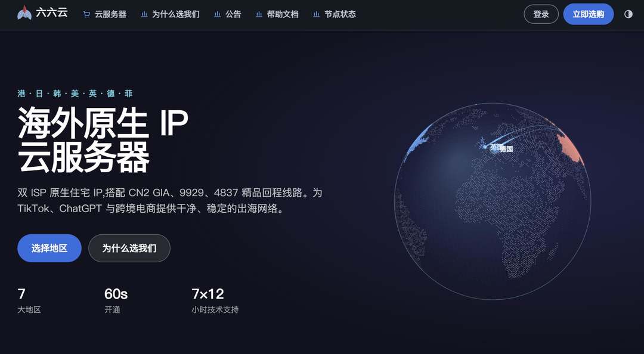Image resolution: width=644 pixels, height=354 pixels.
Task: Click the description paragraph mentioning CN2 GIA
Action: 169,200
